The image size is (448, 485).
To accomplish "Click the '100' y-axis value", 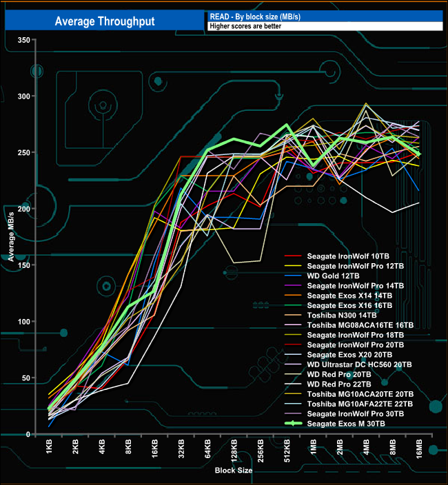I will (24, 322).
